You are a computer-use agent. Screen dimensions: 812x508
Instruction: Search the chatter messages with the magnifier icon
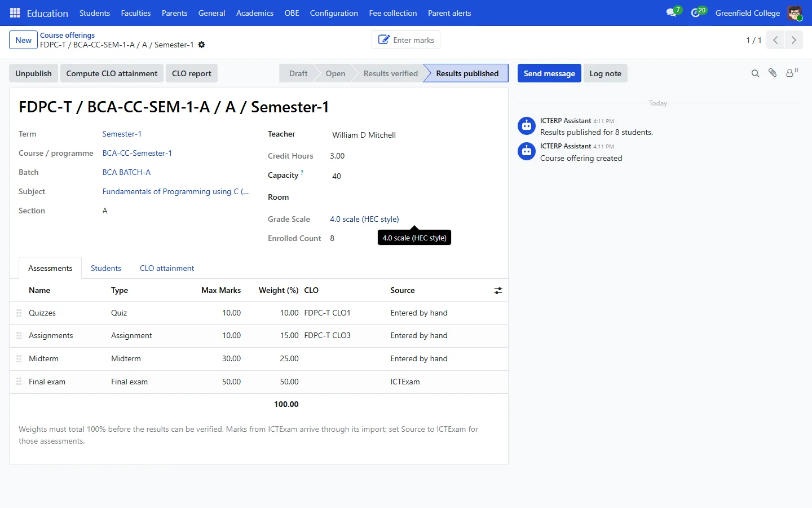[x=755, y=73]
